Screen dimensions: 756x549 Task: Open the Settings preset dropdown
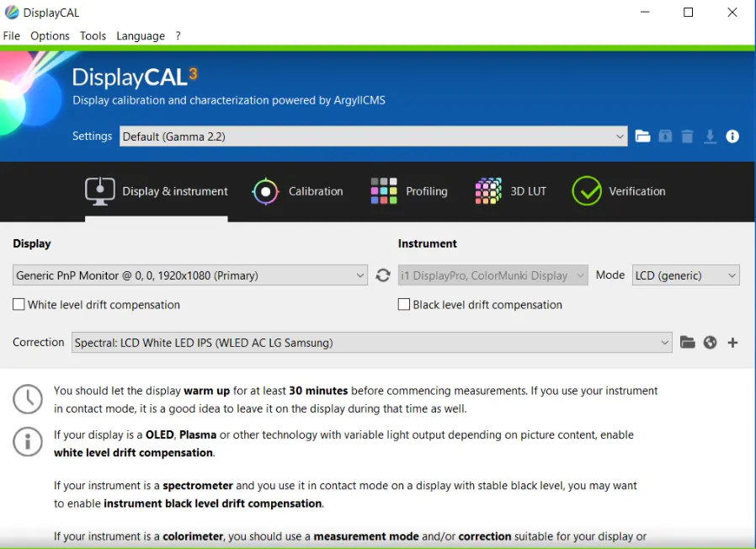(x=373, y=136)
